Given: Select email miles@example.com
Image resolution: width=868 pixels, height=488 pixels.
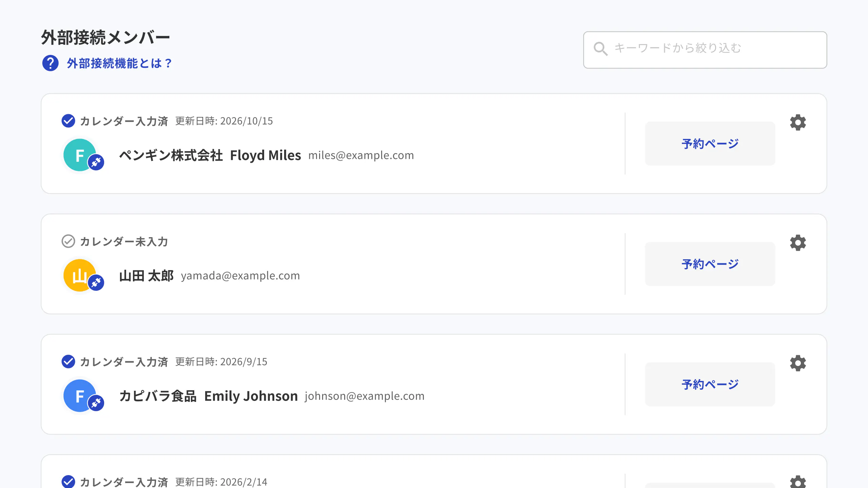Looking at the screenshot, I should coord(361,155).
